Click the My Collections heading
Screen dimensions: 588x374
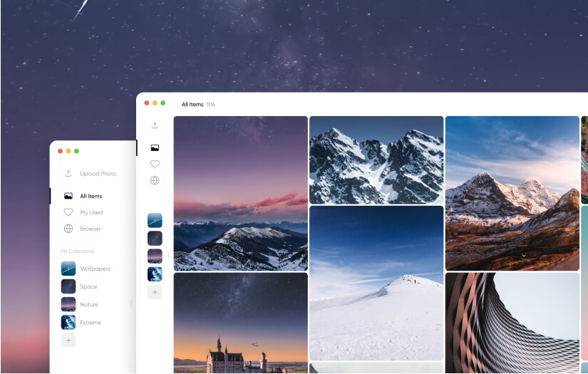click(x=77, y=251)
